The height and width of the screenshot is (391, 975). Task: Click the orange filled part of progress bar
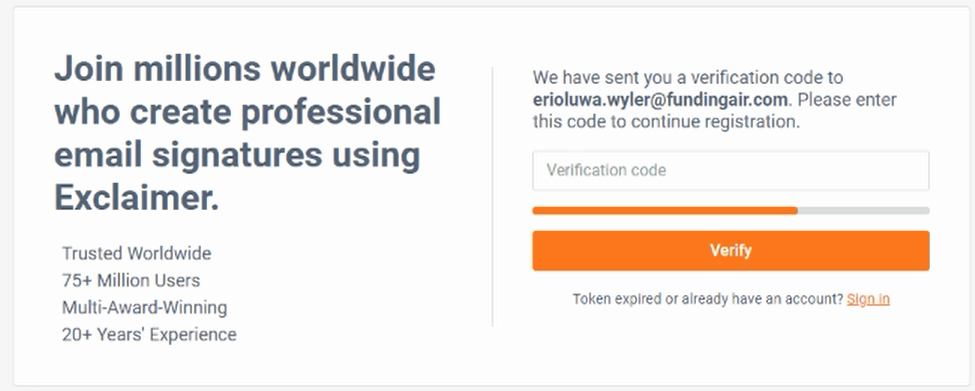(x=665, y=211)
